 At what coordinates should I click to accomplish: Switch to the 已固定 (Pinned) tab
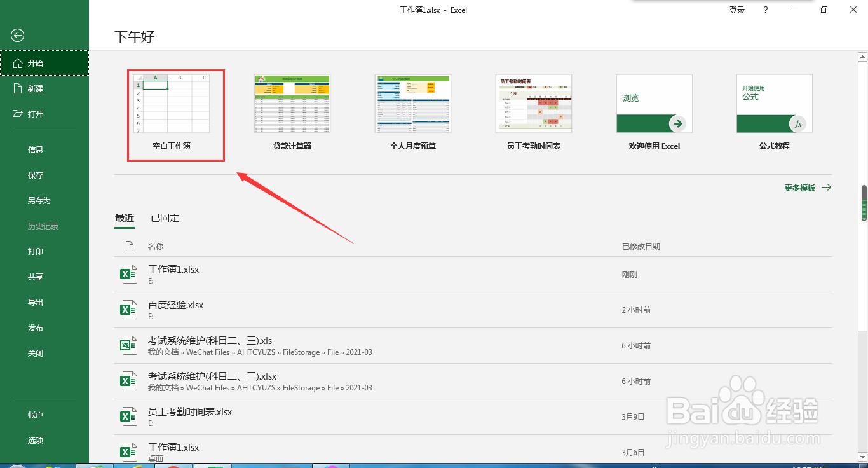pyautogui.click(x=164, y=217)
